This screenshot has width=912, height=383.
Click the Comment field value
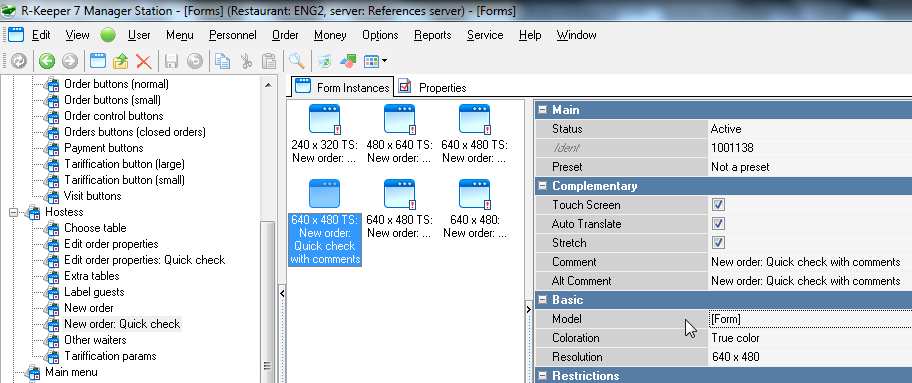(810, 262)
